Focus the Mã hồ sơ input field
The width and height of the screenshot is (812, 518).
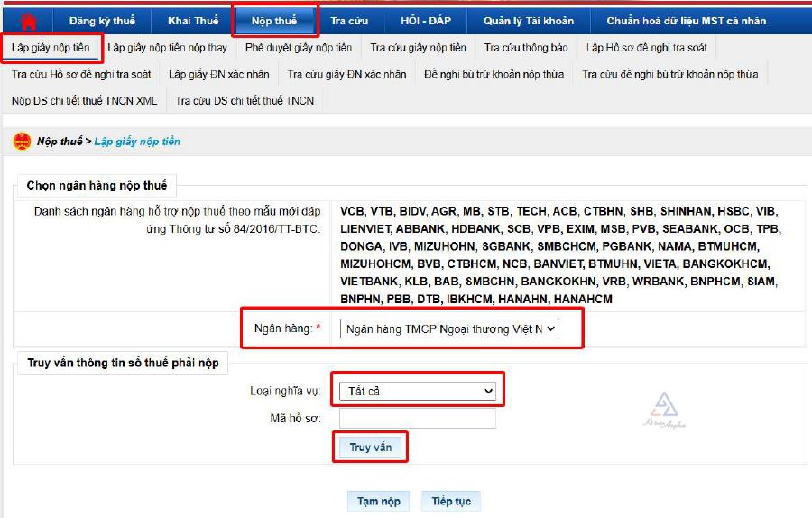coord(418,418)
